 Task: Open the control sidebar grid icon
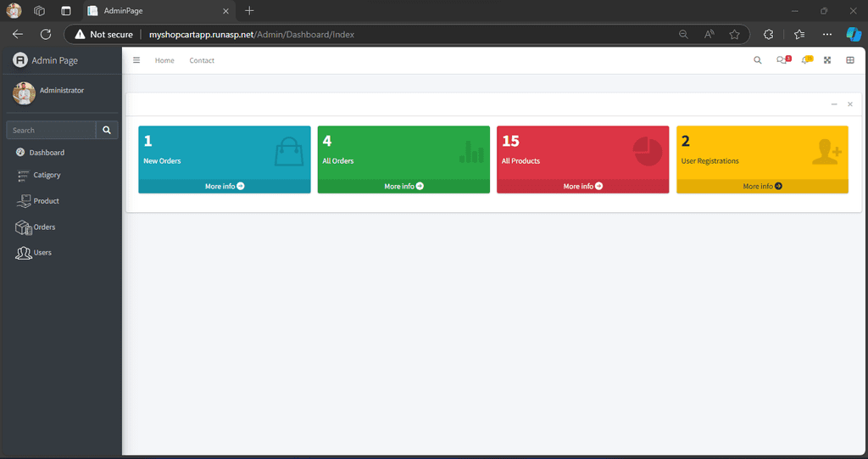(x=850, y=60)
